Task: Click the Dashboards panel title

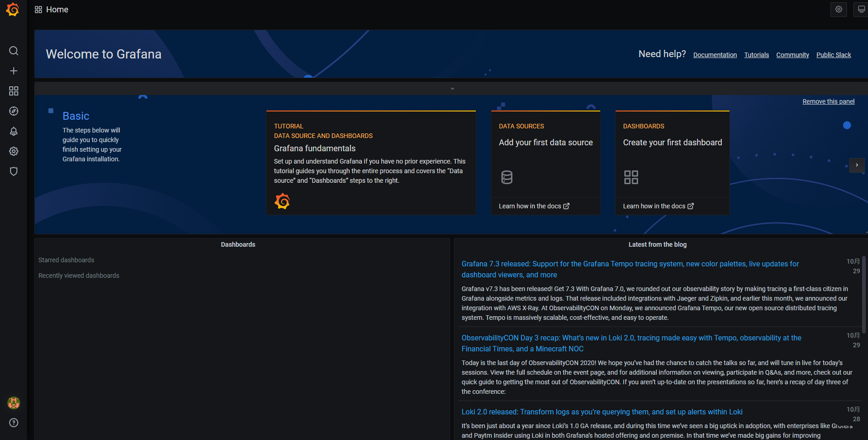Action: click(x=238, y=244)
